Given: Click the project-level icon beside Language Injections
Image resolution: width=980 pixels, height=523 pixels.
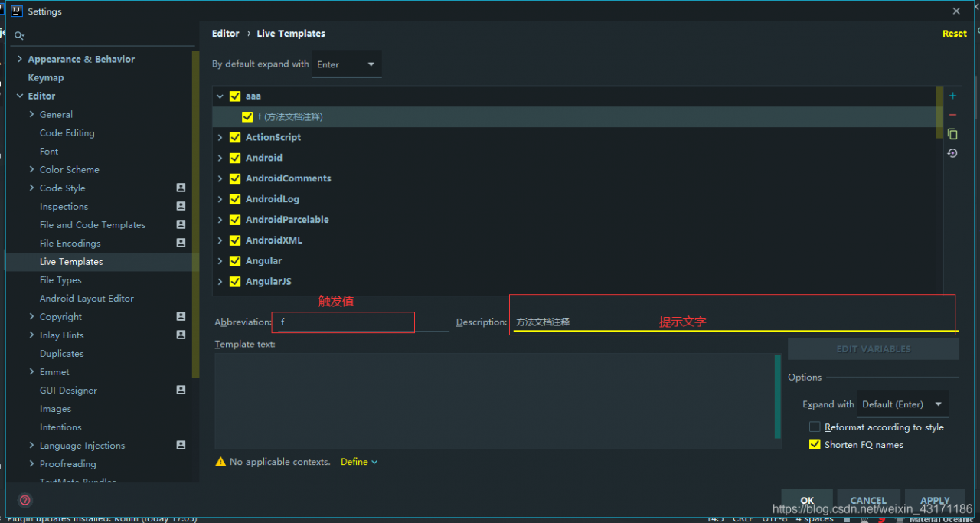Looking at the screenshot, I should click(181, 445).
